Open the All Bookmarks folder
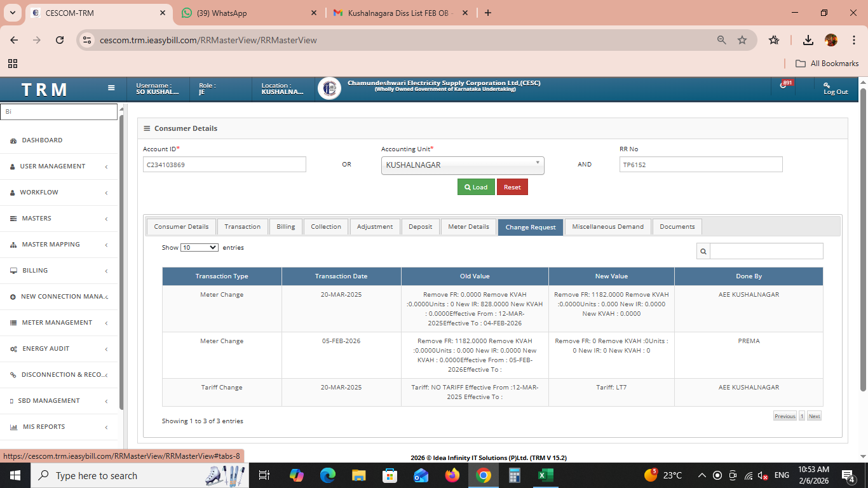This screenshot has width=868, height=488. point(827,64)
